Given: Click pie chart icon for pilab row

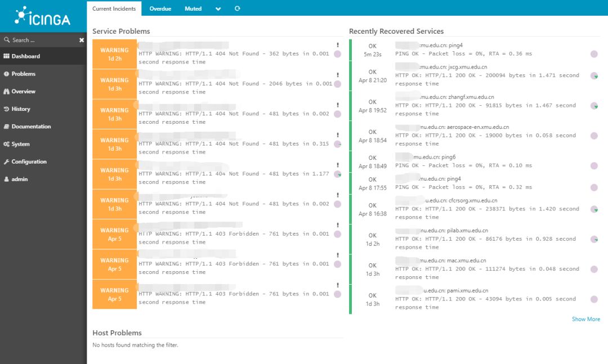Looking at the screenshot, I should 594,239.
